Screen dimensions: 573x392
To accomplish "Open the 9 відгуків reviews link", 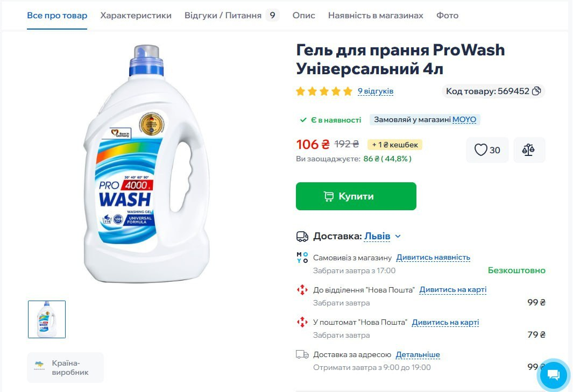I will pyautogui.click(x=376, y=91).
